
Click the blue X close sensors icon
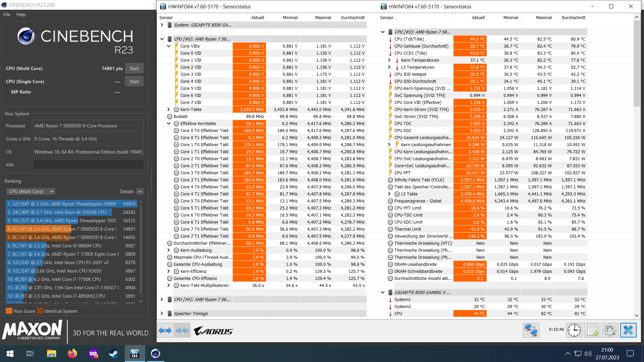pyautogui.click(x=628, y=330)
